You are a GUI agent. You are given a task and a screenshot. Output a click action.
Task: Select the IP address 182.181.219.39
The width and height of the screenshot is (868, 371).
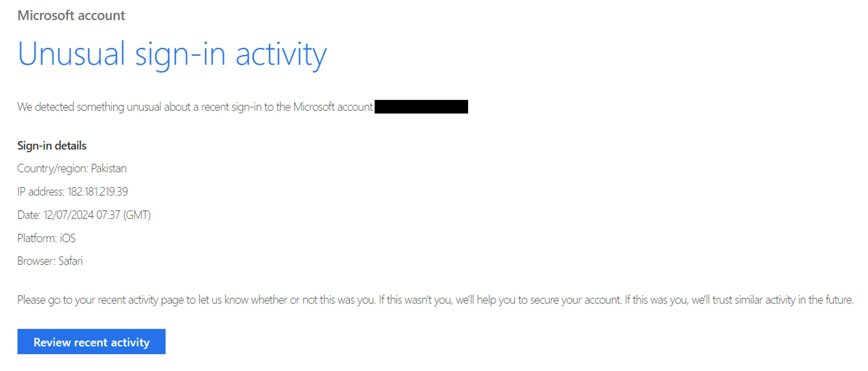pyautogui.click(x=98, y=191)
